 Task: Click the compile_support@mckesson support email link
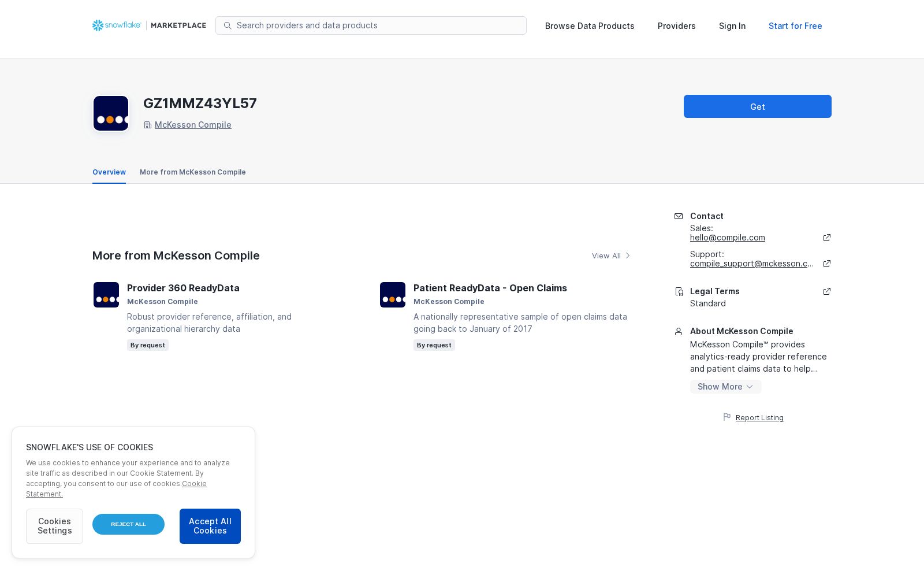pyautogui.click(x=752, y=264)
